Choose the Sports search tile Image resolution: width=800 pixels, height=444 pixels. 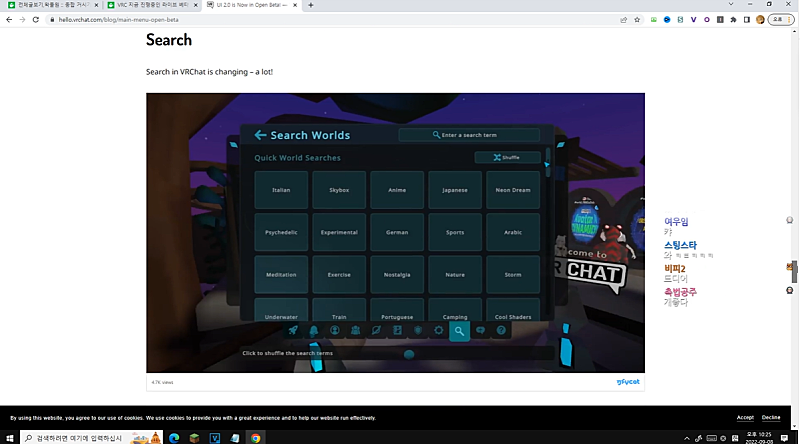[455, 232]
